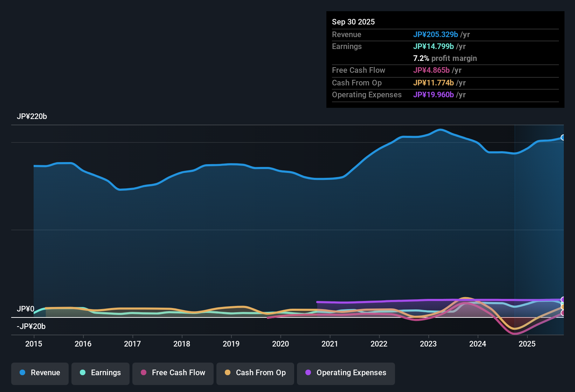Toggle the Free Cash Flow series off
The height and width of the screenshot is (392, 575).
(173, 373)
